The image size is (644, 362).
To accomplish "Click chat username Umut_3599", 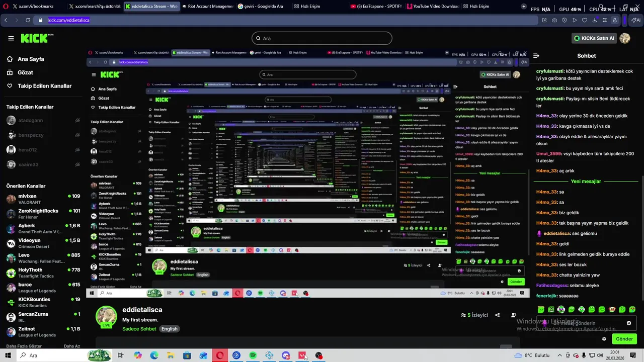I will pyautogui.click(x=548, y=154).
